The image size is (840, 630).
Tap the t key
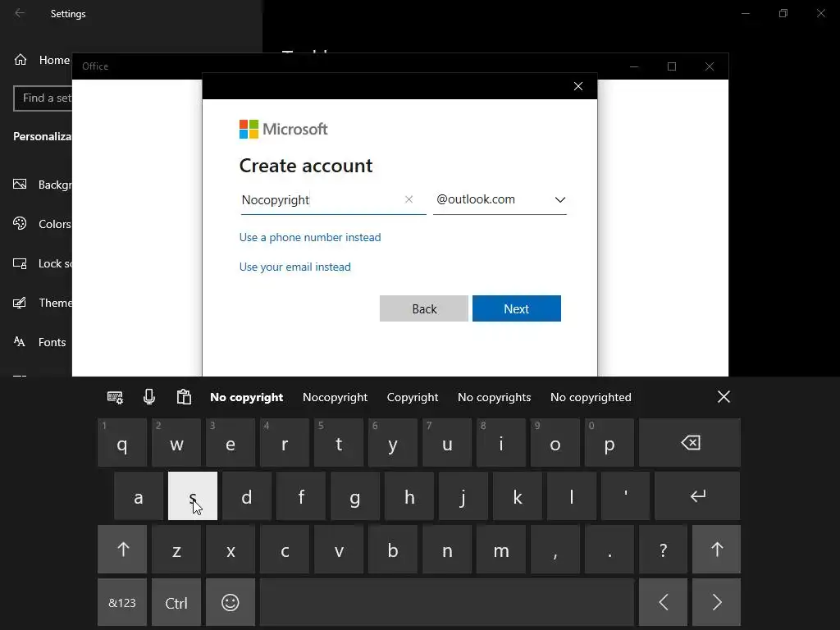[x=339, y=443]
